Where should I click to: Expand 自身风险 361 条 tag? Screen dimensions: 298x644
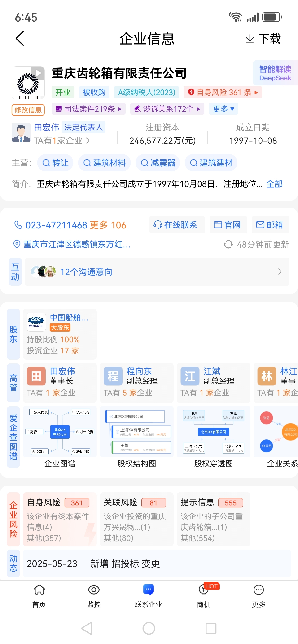click(223, 92)
